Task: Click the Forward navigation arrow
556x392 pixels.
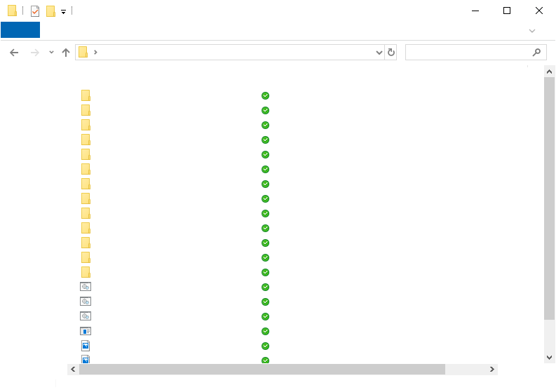Action: 34,53
